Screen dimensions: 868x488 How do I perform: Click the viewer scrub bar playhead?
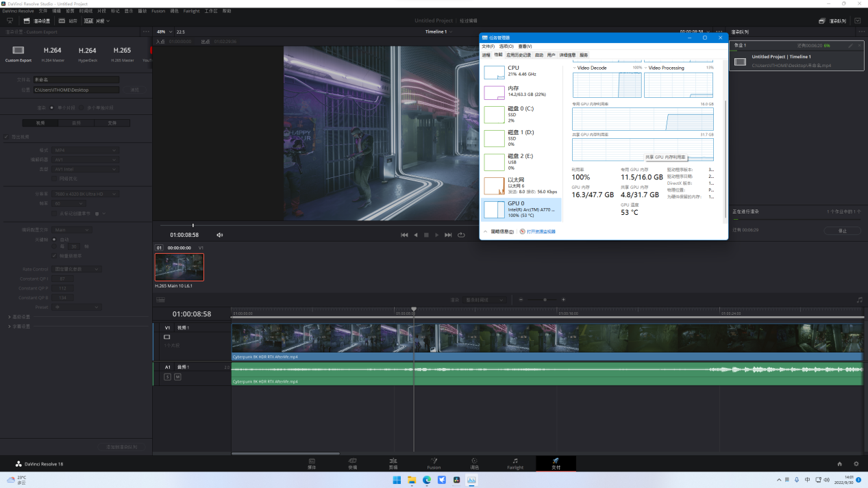click(x=193, y=225)
